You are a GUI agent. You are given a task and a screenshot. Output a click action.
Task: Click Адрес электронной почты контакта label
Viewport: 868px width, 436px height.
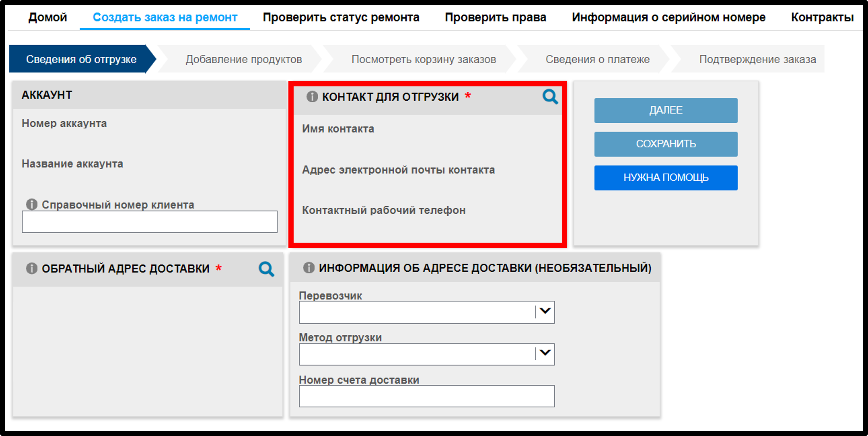click(398, 170)
